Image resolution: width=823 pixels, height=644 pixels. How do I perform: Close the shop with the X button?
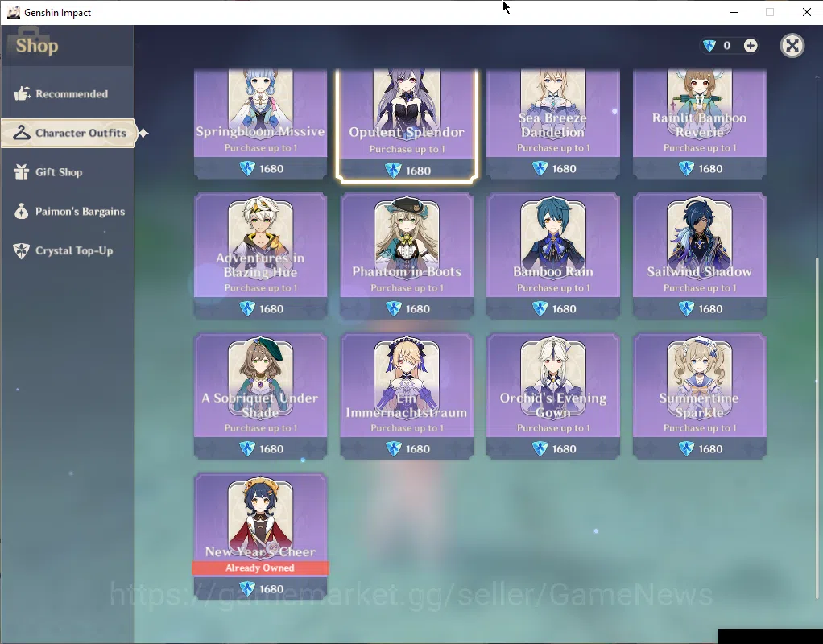pyautogui.click(x=792, y=46)
